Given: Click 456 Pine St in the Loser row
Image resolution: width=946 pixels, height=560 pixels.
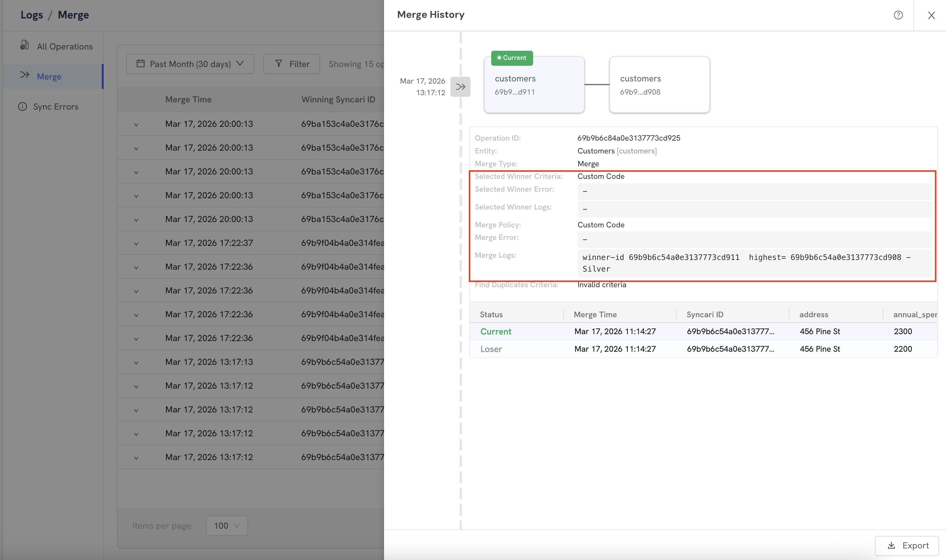Looking at the screenshot, I should coord(819,349).
